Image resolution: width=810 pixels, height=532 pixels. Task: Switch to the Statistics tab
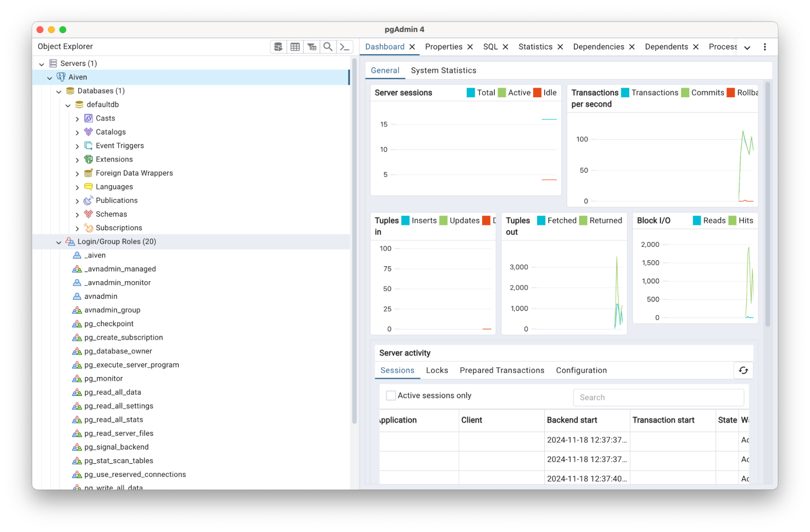(x=535, y=47)
